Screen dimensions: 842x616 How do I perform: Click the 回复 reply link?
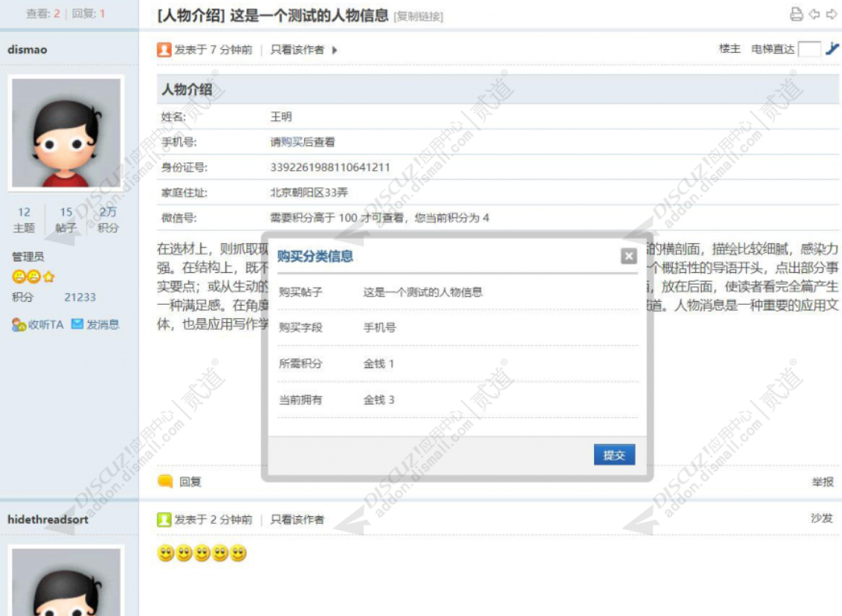coord(190,482)
